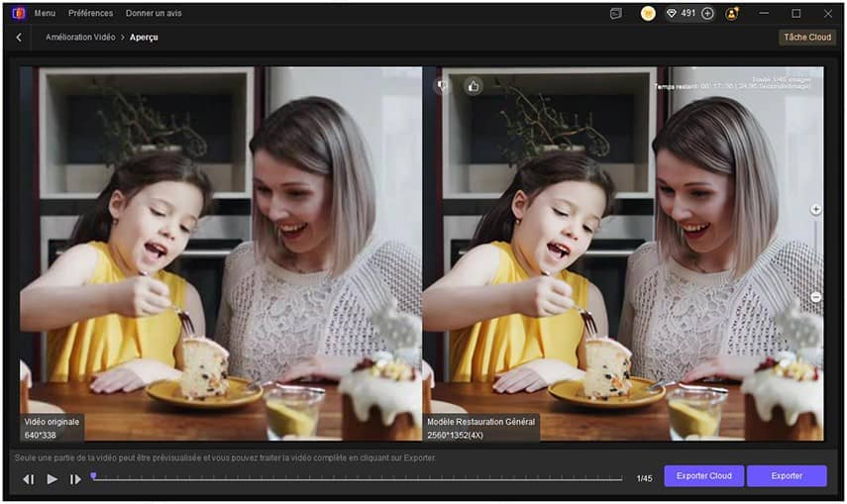847x504 pixels.
Task: Zoom in with the preview plus button
Action: 815,210
